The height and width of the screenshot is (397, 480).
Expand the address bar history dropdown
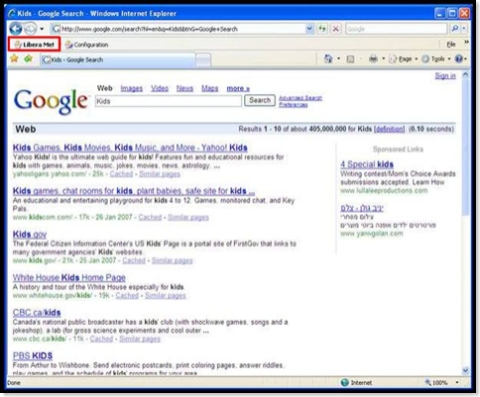[310, 29]
